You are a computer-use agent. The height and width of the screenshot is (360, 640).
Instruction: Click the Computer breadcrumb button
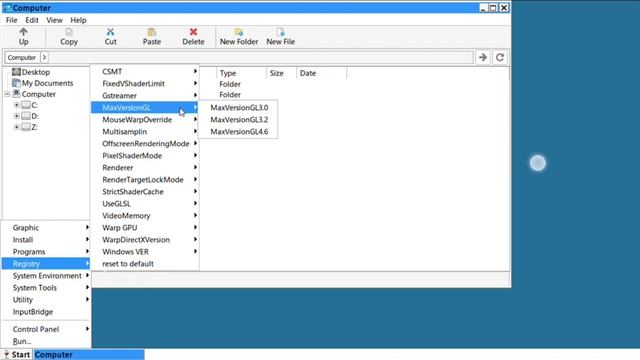click(x=22, y=58)
